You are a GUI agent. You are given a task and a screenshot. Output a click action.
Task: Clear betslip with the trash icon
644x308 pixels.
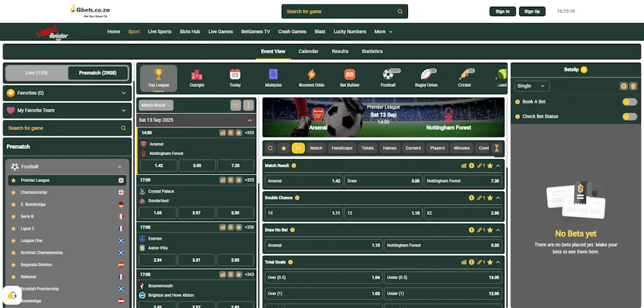tap(633, 86)
